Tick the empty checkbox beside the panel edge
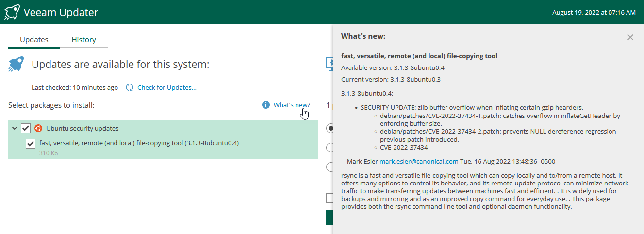Image resolution: width=644 pixels, height=234 pixels. click(x=330, y=198)
